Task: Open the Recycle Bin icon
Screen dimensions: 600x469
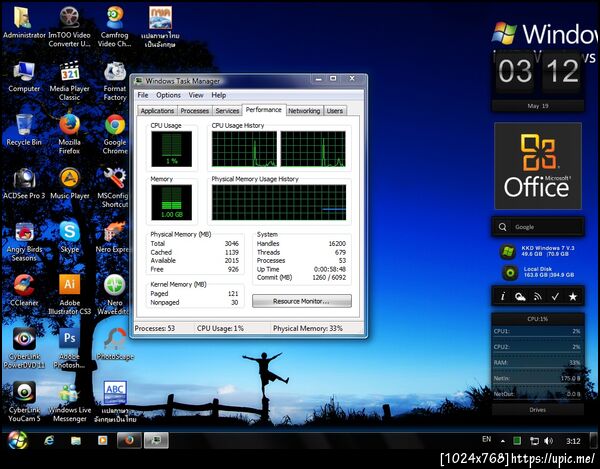Action: [x=24, y=125]
